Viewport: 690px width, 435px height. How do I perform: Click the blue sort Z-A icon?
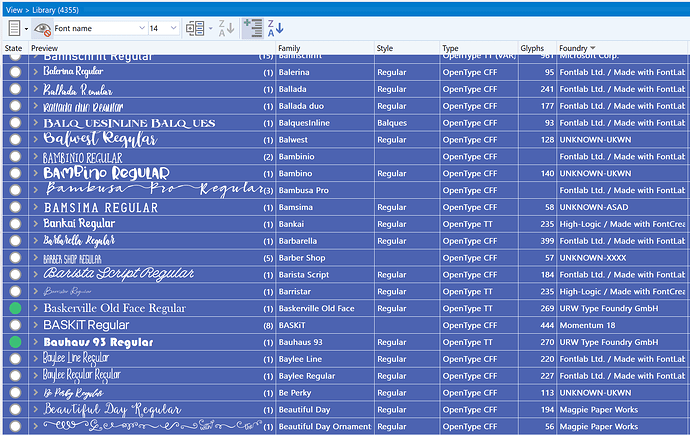point(275,29)
